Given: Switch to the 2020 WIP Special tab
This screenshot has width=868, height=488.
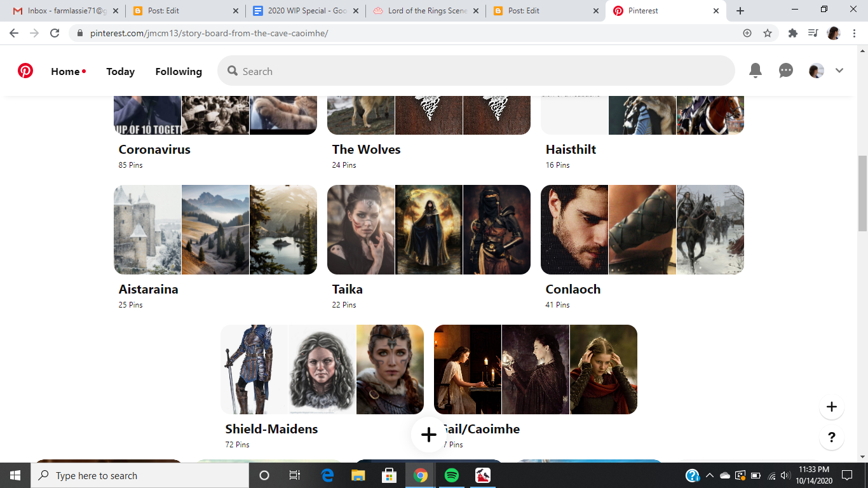Looking at the screenshot, I should [x=305, y=11].
